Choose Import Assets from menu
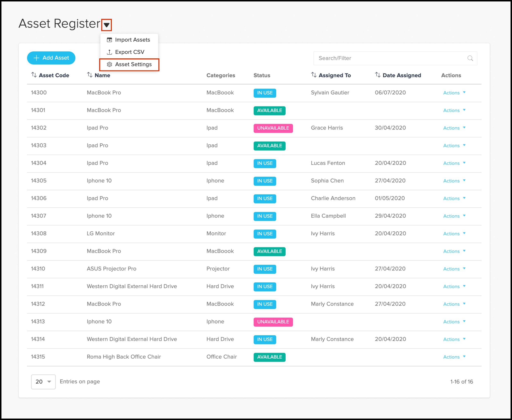Image resolution: width=512 pixels, height=420 pixels. 132,40
